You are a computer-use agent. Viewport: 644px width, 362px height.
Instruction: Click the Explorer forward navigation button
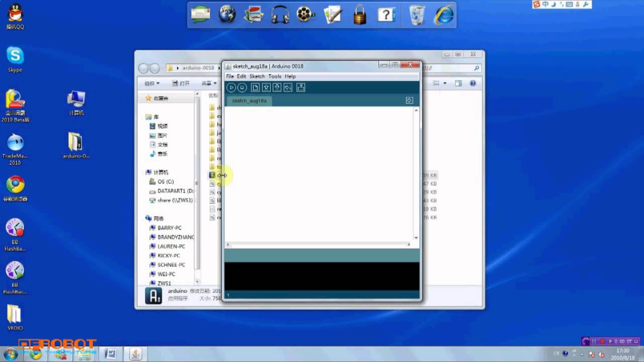click(x=154, y=68)
